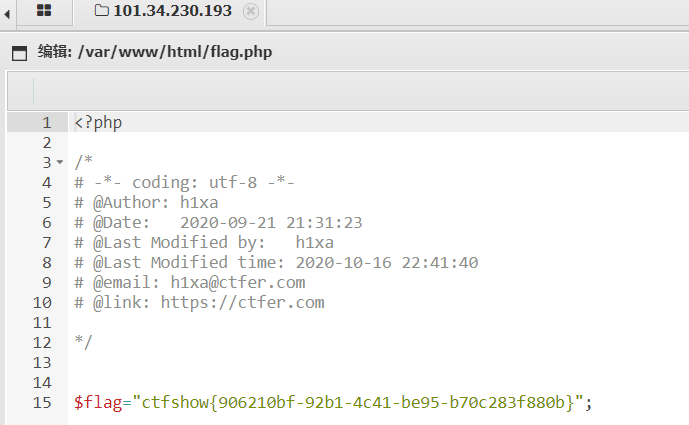This screenshot has height=425, width=689.
Task: Click the folder icon in the tab
Action: [102, 11]
